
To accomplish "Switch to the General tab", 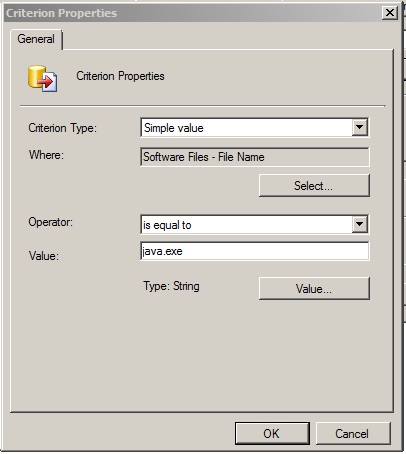I will 36,39.
